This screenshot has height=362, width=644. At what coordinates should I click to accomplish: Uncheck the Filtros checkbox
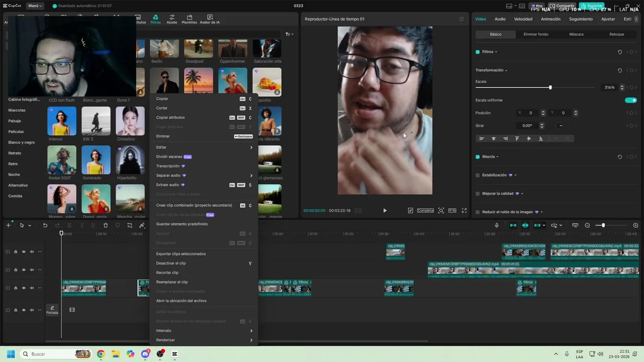[x=477, y=52]
